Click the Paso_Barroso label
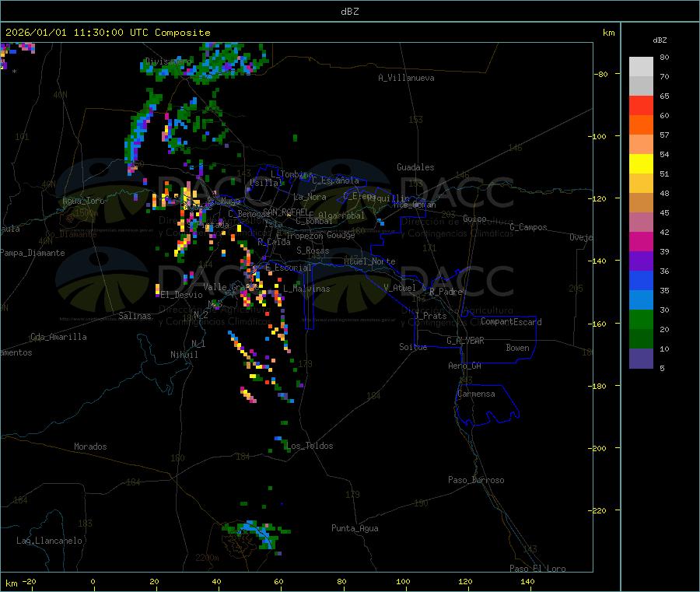This screenshot has width=700, height=592. point(476,480)
